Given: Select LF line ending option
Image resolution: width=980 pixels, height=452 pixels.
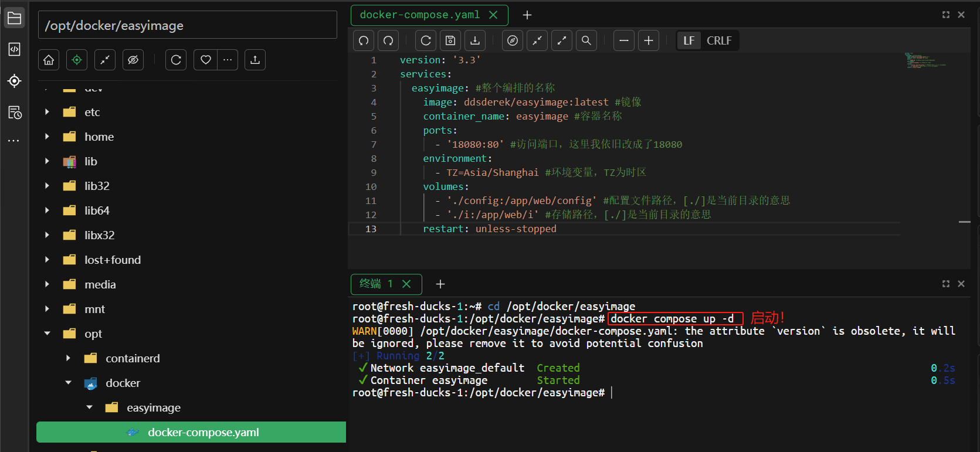Looking at the screenshot, I should (689, 40).
